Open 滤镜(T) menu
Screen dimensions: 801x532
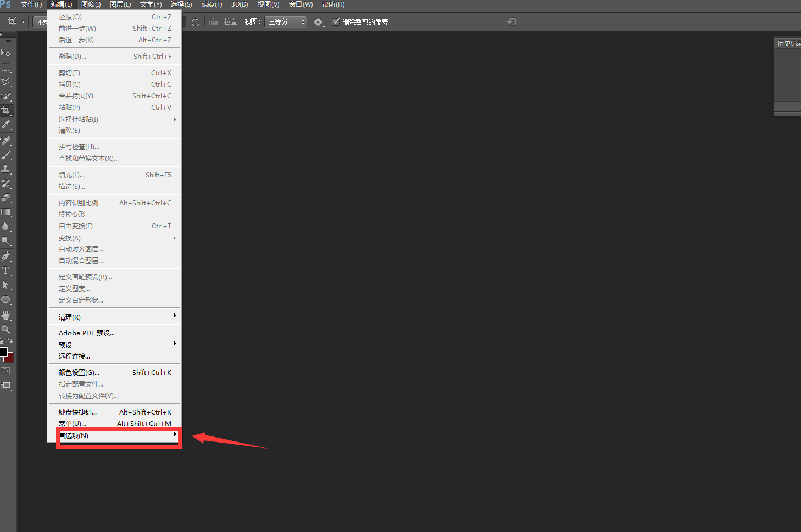(212, 4)
